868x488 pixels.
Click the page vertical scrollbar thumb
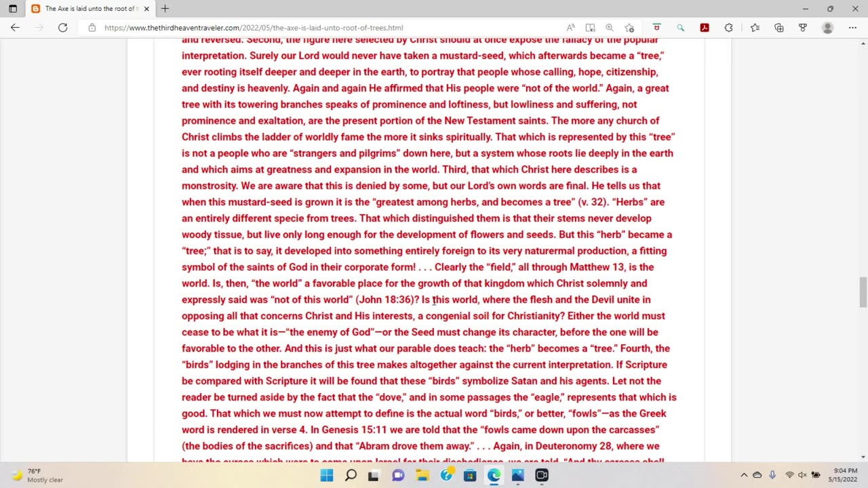863,292
